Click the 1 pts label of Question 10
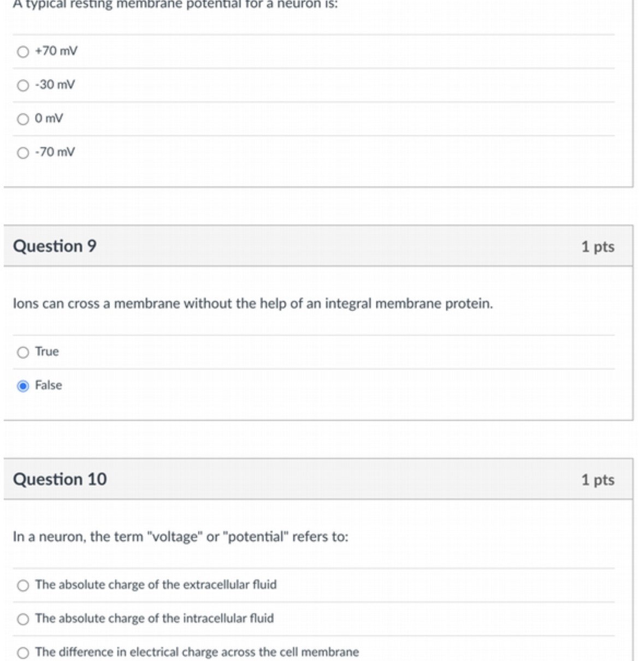 (x=598, y=480)
